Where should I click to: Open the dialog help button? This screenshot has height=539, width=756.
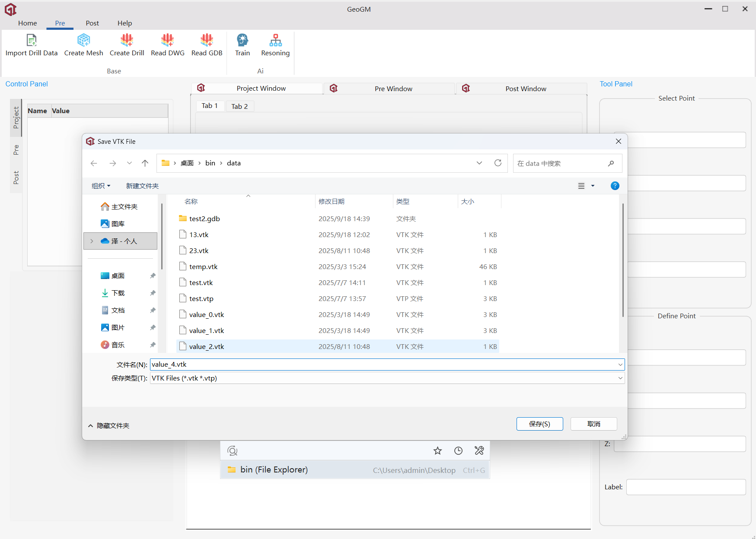click(615, 186)
